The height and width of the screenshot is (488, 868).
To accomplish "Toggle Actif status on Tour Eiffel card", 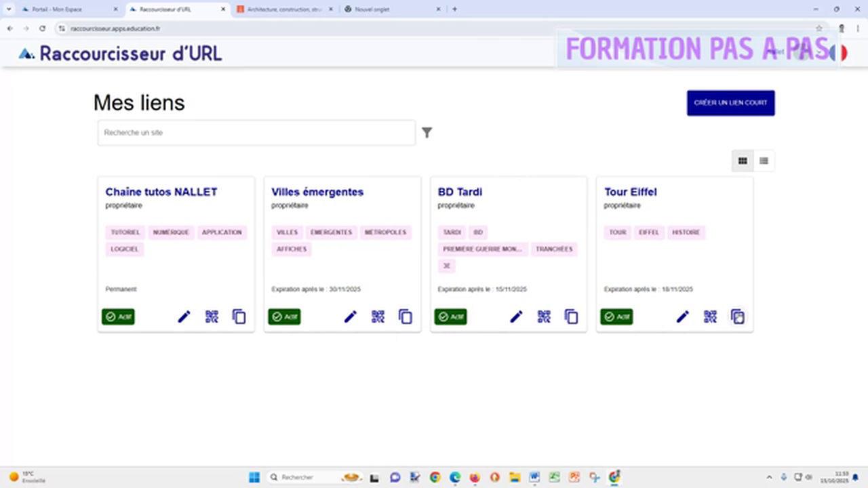I will point(616,317).
